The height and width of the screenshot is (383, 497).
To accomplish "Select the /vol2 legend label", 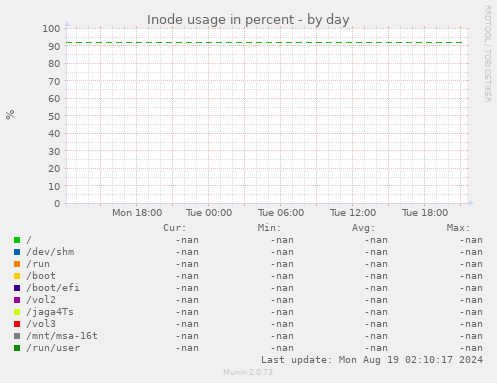I will 41,300.
